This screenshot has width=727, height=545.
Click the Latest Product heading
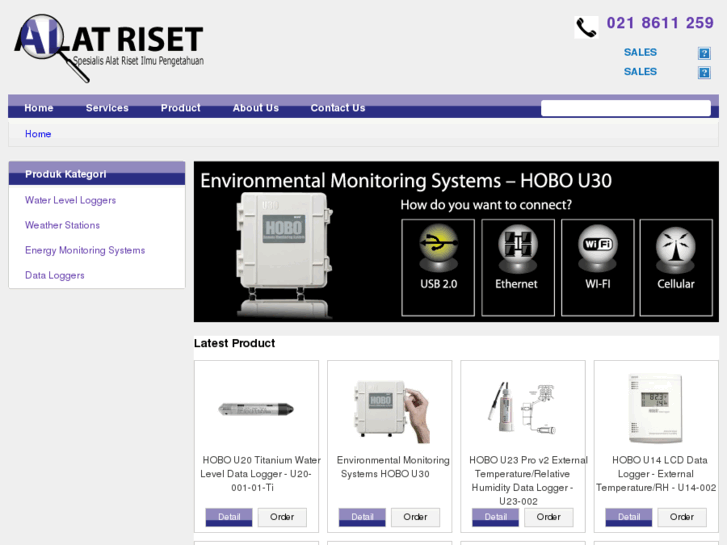[x=235, y=344]
